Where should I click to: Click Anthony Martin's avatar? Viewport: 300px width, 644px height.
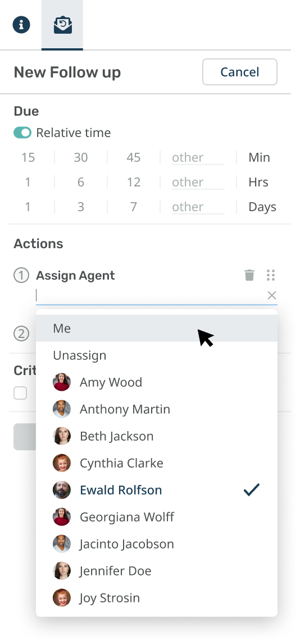click(62, 409)
